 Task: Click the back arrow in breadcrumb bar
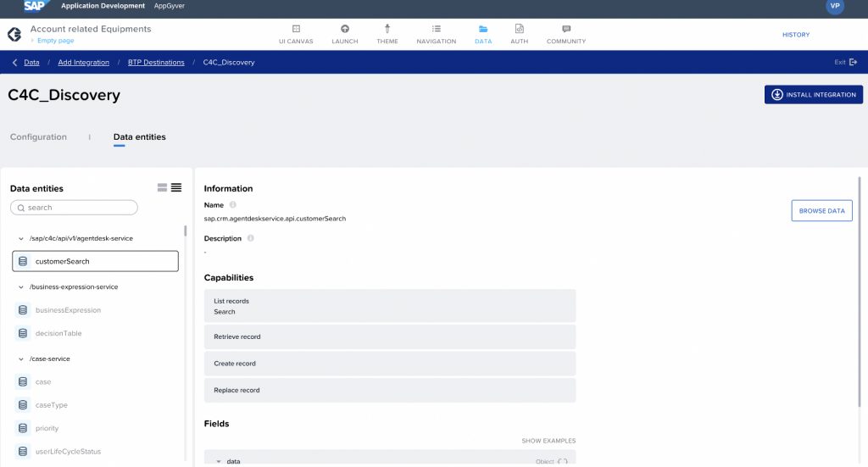(14, 63)
